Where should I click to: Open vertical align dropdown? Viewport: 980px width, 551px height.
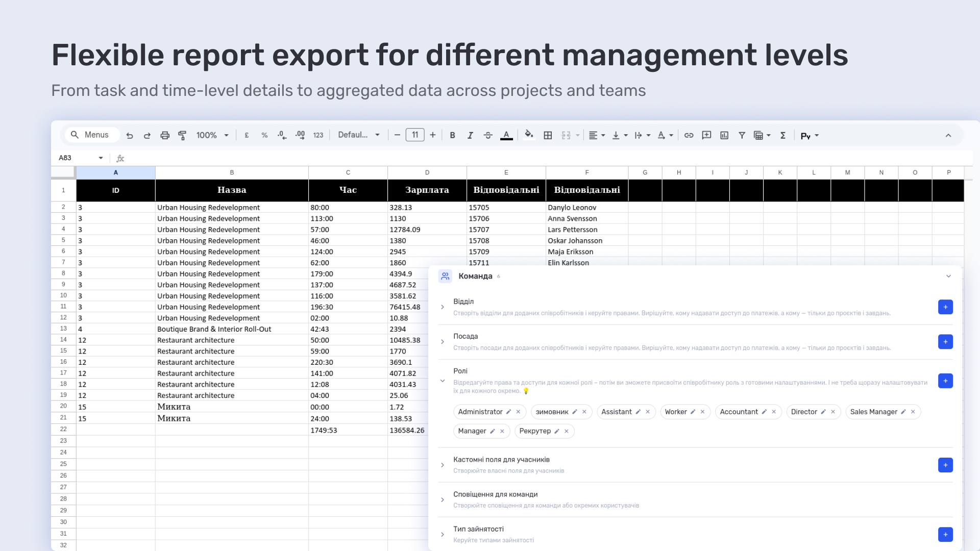pyautogui.click(x=620, y=135)
